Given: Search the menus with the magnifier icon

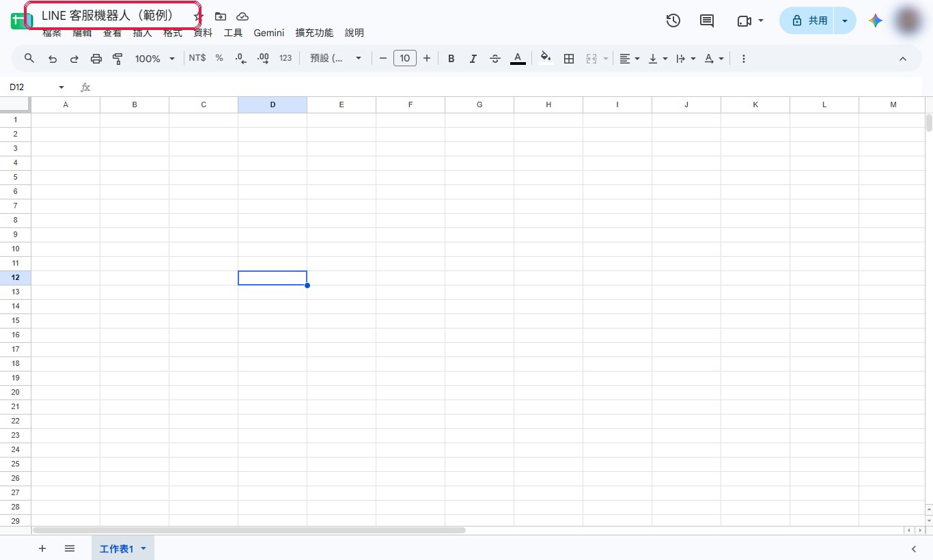Looking at the screenshot, I should pyautogui.click(x=29, y=59).
